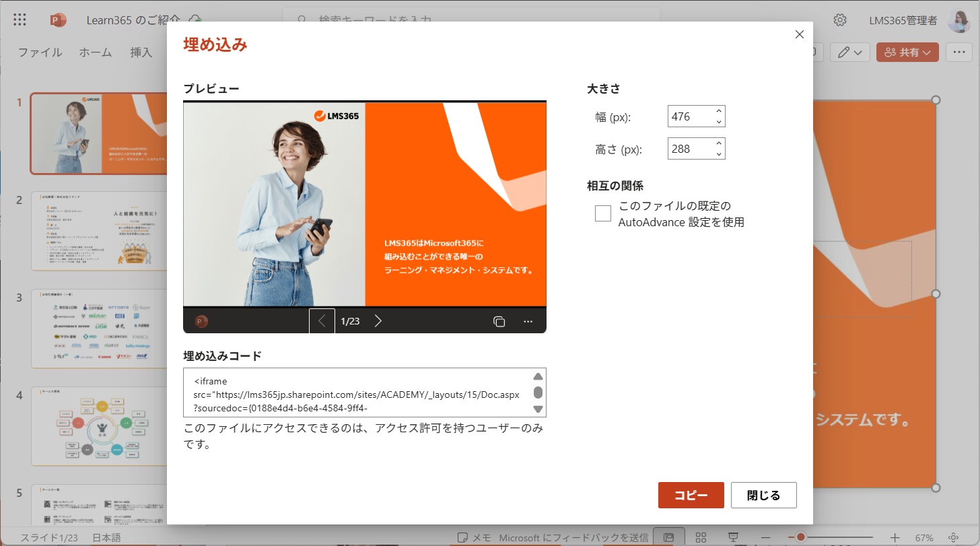Click the embed code scrollbar thumb
This screenshot has width=980, height=546.
[538, 393]
